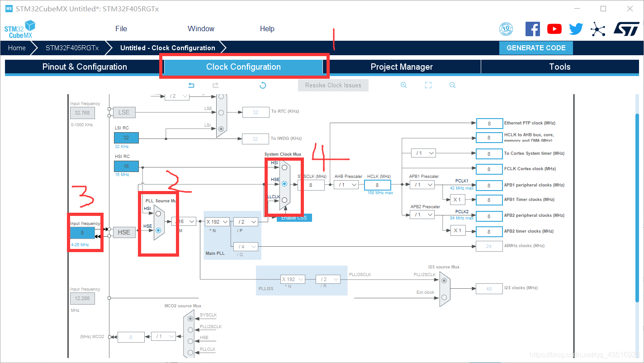Fit the clock diagram to the window
This screenshot has width=644, height=363.
click(x=428, y=85)
